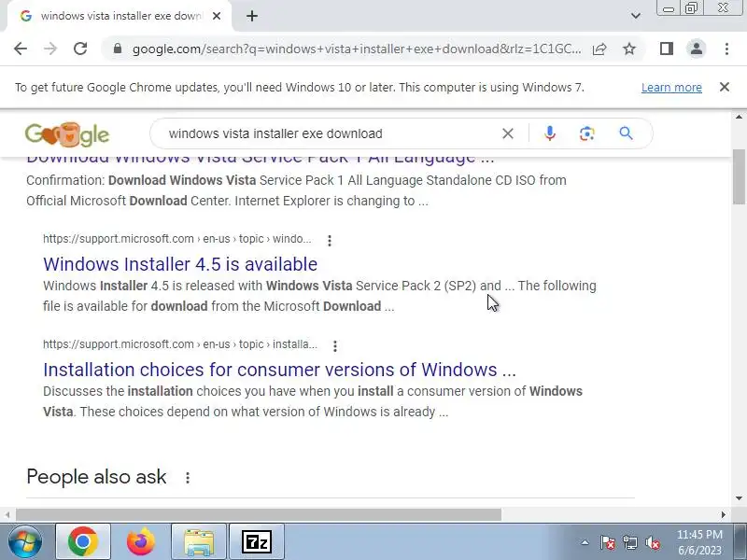Viewport: 747px width, 560px height.
Task: Search by image with Google Lens
Action: click(x=587, y=133)
